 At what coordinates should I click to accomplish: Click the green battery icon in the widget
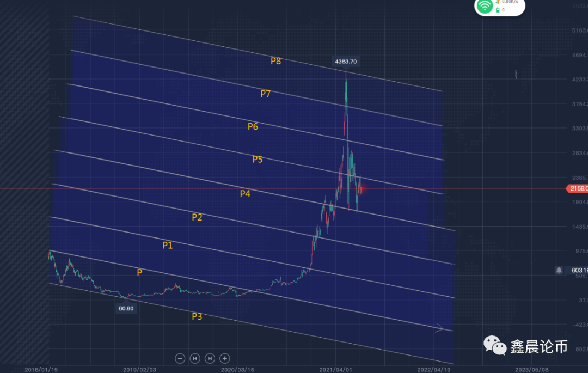click(498, 10)
